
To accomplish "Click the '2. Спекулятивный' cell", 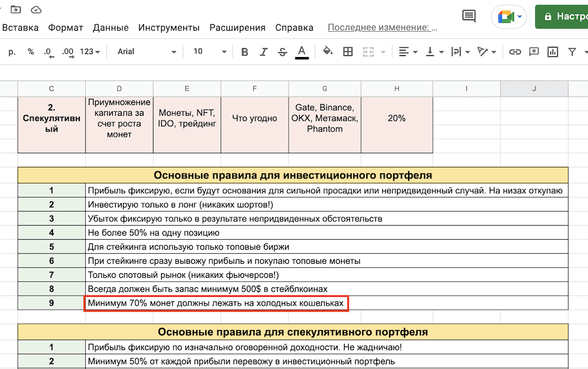I will 52,125.
